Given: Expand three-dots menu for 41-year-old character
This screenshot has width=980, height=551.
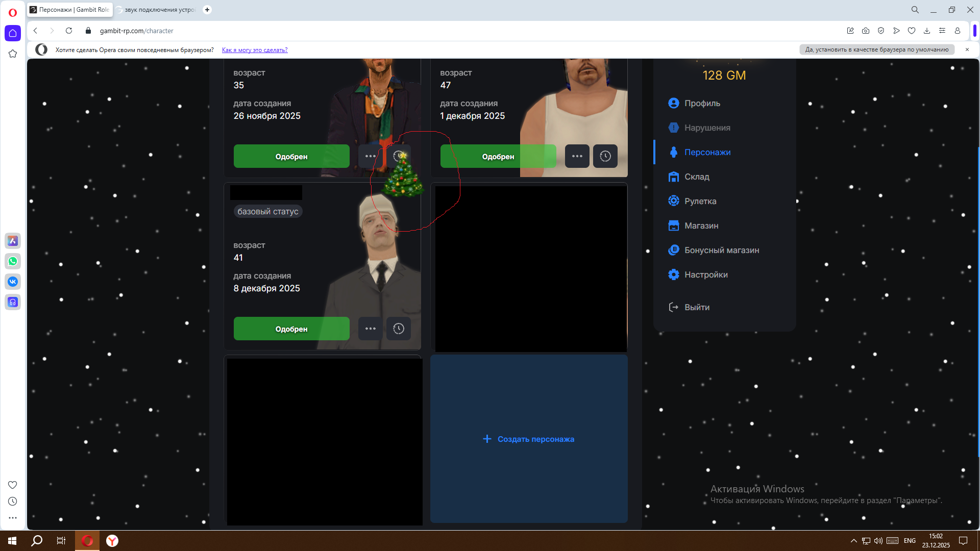Looking at the screenshot, I should click(370, 329).
